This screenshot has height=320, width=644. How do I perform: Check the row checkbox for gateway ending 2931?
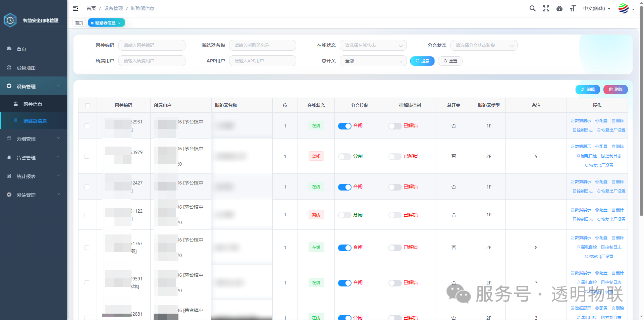click(87, 126)
